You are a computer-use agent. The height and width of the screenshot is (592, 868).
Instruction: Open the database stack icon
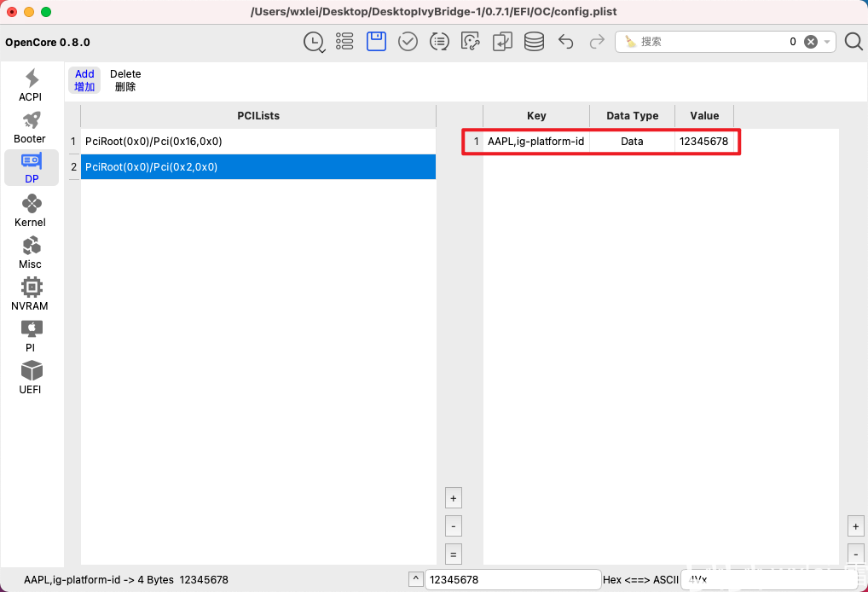(x=534, y=42)
